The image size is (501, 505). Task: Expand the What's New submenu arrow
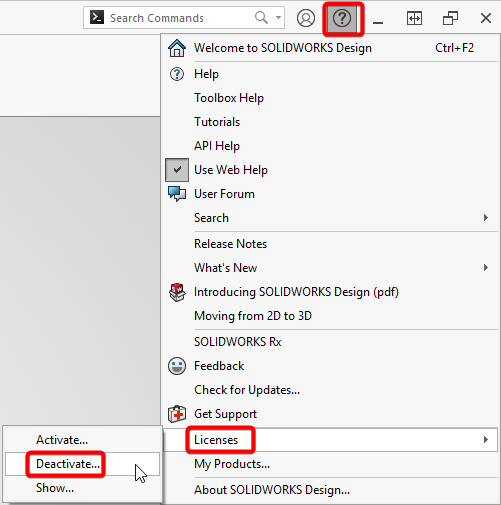[x=486, y=268]
